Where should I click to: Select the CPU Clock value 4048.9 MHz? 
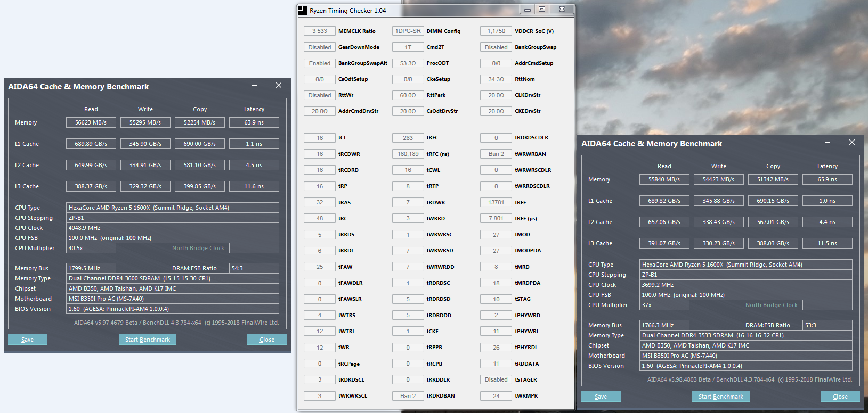tap(173, 228)
